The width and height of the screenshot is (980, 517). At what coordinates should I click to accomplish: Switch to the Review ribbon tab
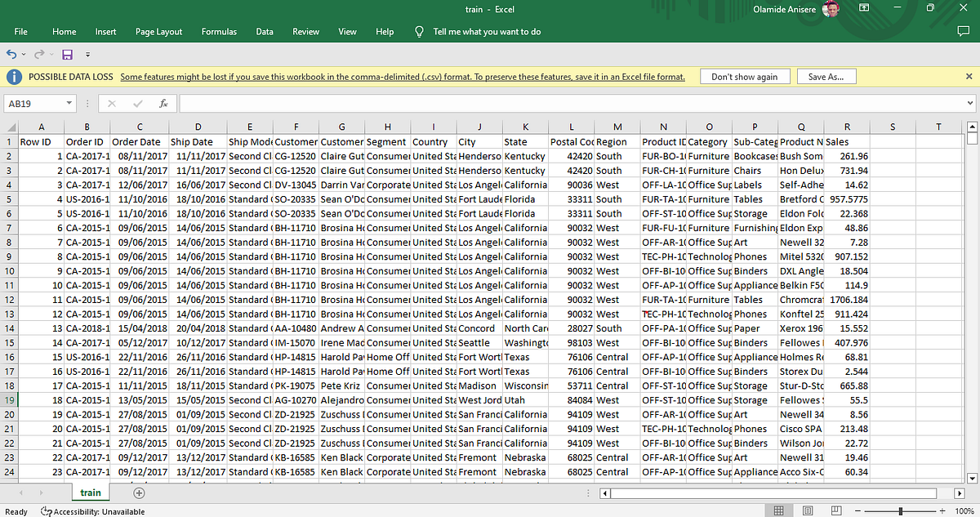(305, 31)
